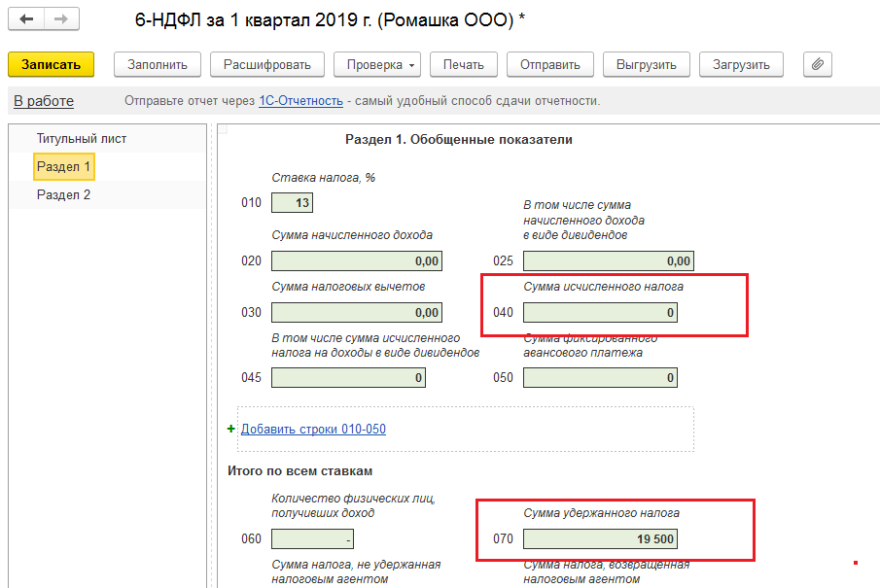This screenshot has height=588, width=880.
Task: Click the Выгрузить button
Action: point(646,64)
